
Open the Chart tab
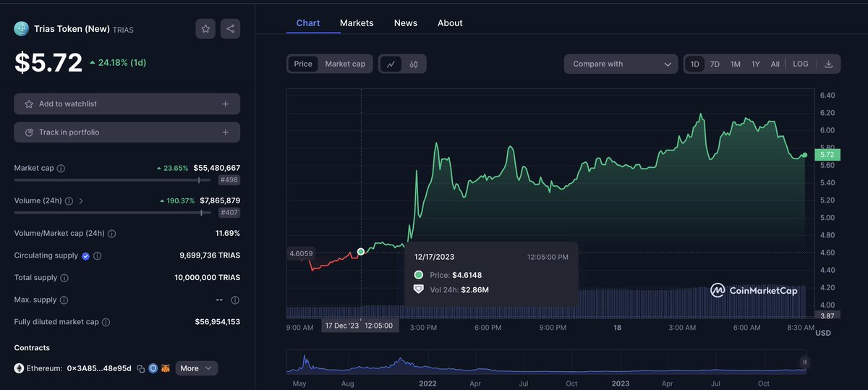click(x=308, y=23)
